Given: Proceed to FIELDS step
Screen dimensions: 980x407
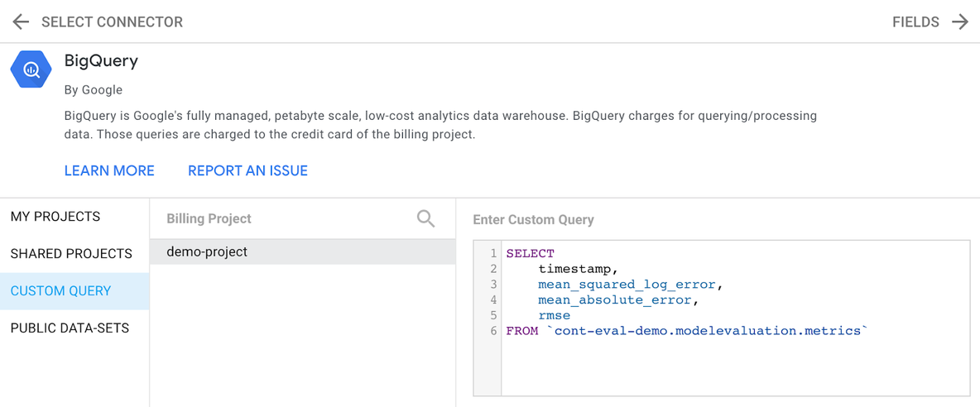Looking at the screenshot, I should (915, 22).
